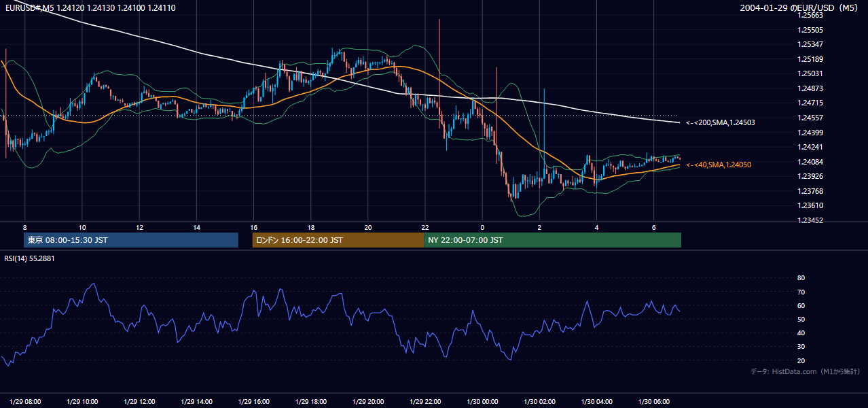
Task: Click hour label 16 under the price chart
Action: coord(254,227)
